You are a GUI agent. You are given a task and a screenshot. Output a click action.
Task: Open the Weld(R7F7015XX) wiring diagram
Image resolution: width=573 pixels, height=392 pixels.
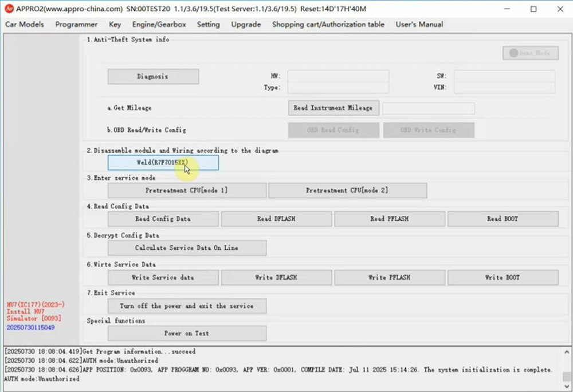coord(163,163)
